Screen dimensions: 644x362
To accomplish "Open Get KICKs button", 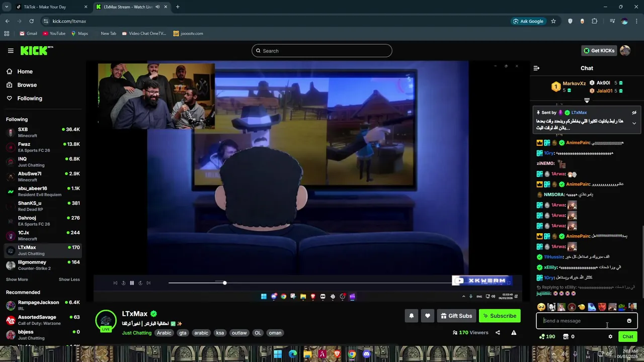I will (599, 51).
